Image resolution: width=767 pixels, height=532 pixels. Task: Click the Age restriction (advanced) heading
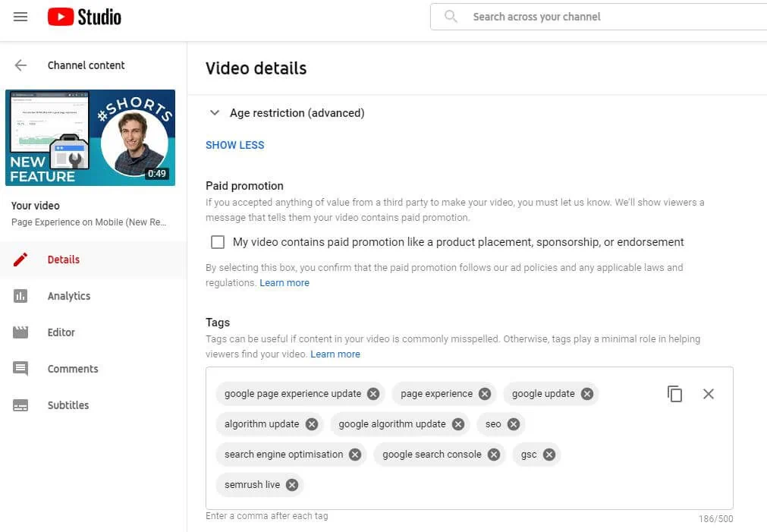pyautogui.click(x=297, y=113)
